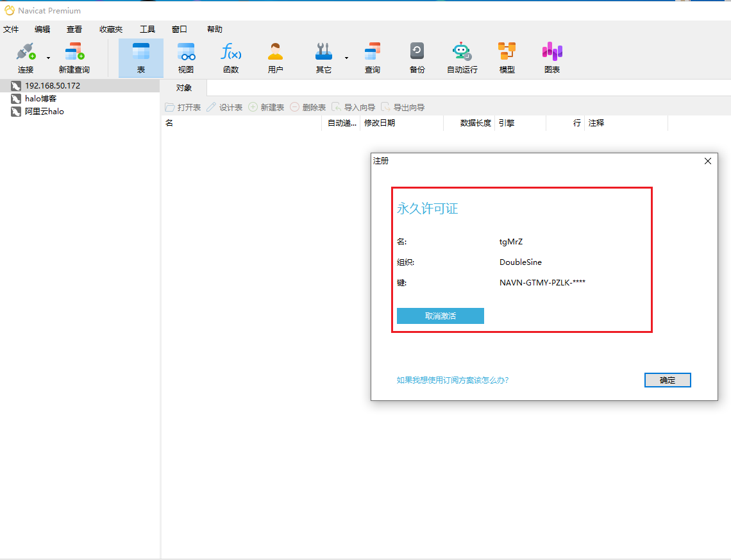This screenshot has width=731, height=560.
Task: Sort by Comment (注释) column header
Action: click(x=626, y=123)
